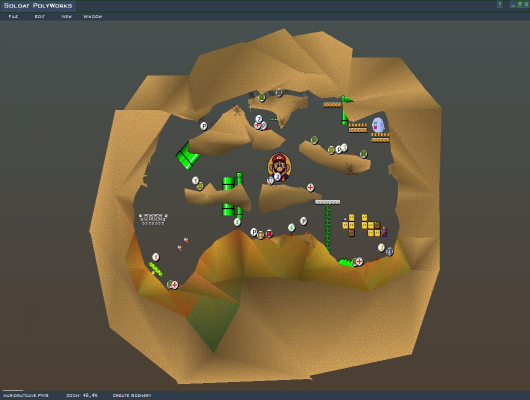Click the '3' spawn marker beside the blue flag

point(381,248)
